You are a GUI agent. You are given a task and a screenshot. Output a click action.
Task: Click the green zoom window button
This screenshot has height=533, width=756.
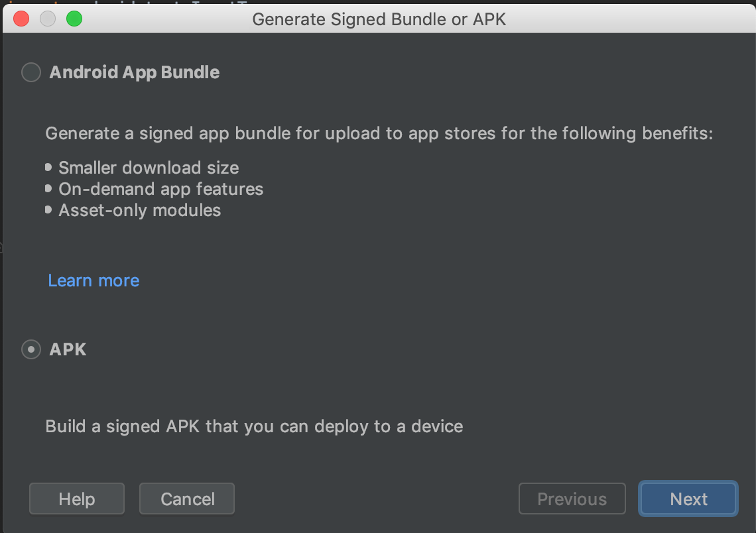point(74,19)
